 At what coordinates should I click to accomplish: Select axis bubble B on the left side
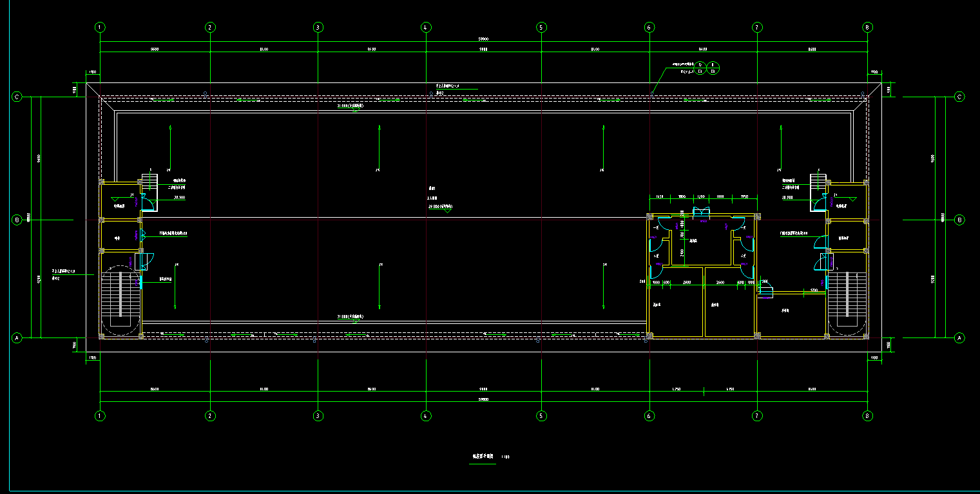(x=17, y=220)
